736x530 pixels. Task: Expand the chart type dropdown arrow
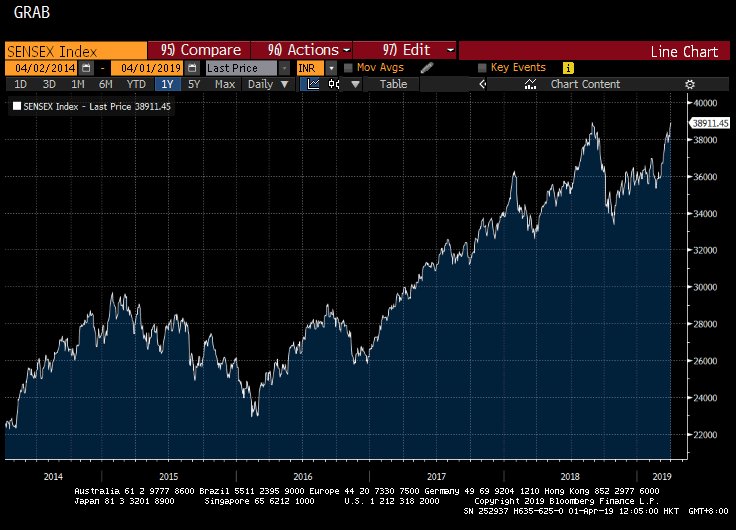coord(355,84)
